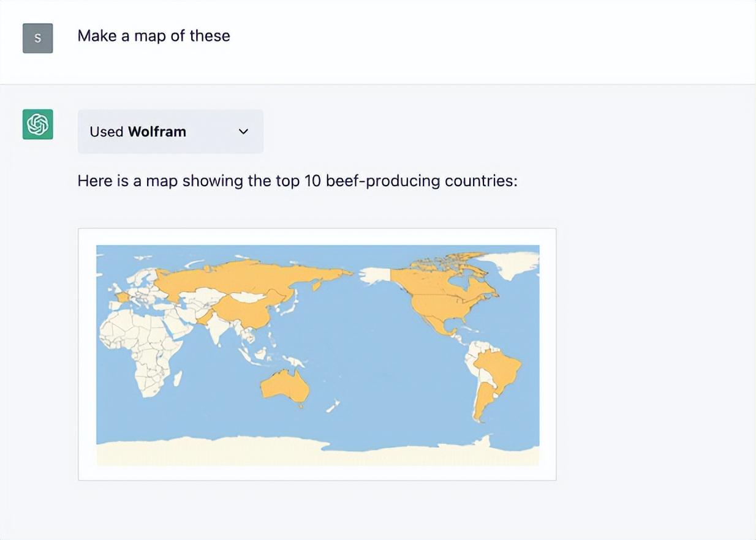Screen dimensions: 756x540
Task: Click Russia on the map
Action: pyautogui.click(x=245, y=279)
